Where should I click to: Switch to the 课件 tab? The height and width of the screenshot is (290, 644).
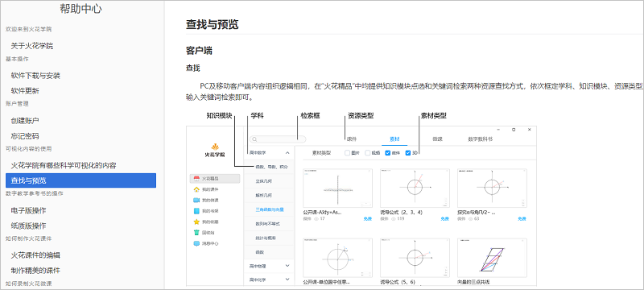352,139
